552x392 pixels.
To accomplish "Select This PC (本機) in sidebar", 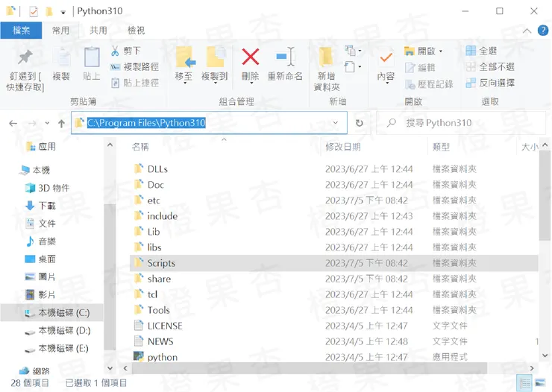I will pyautogui.click(x=35, y=171).
